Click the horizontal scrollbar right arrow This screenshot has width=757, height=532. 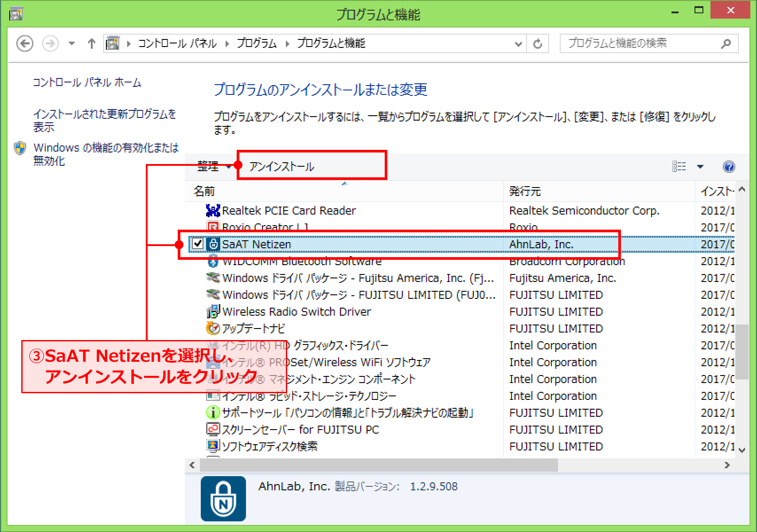tap(727, 465)
